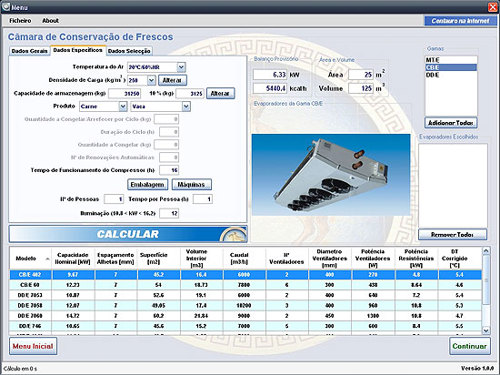
Task: Click the Tempo de Funcionamento do Compressor field
Action: [x=169, y=170]
